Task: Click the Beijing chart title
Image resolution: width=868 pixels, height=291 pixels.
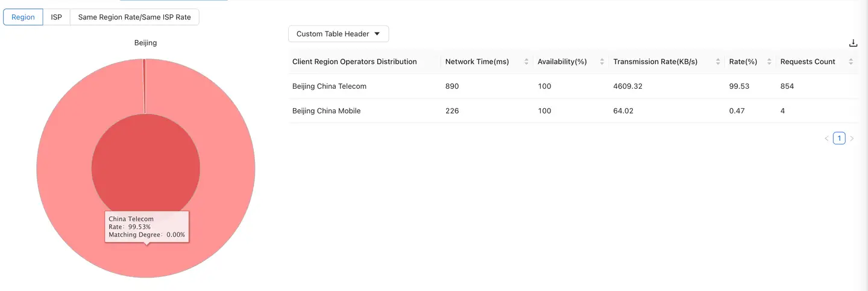Action: [145, 43]
